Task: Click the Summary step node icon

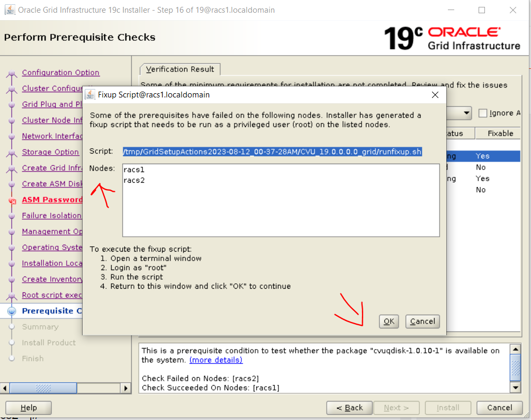Action: [x=12, y=327]
